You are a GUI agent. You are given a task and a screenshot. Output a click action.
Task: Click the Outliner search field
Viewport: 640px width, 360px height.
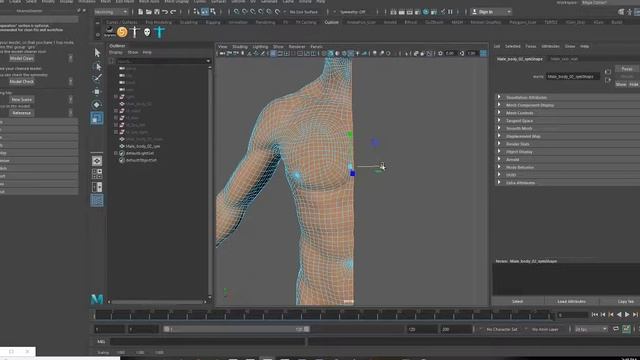point(163,61)
